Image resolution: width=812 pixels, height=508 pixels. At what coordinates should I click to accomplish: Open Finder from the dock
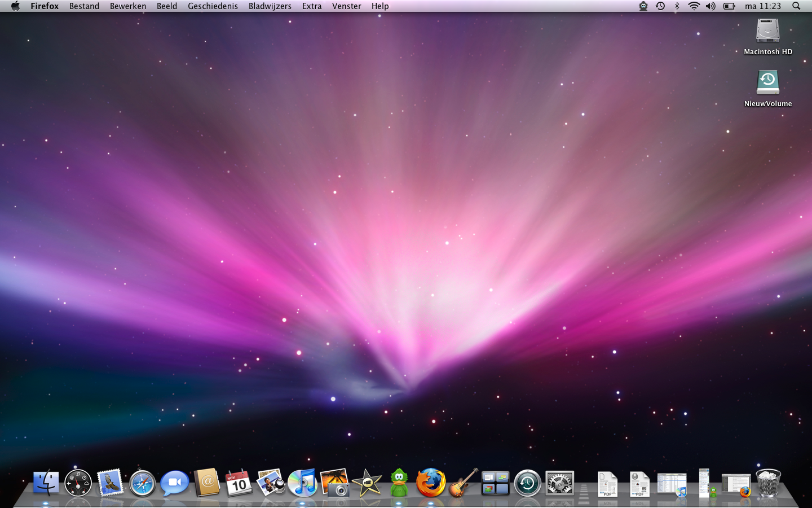[46, 483]
